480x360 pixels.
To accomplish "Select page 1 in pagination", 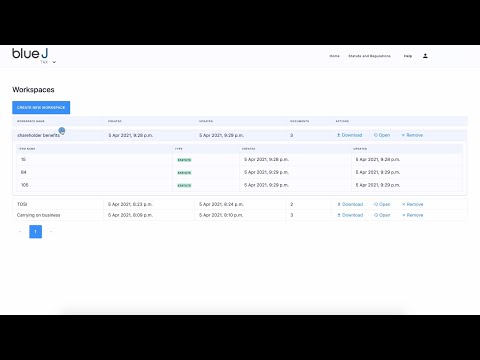I will (36, 231).
